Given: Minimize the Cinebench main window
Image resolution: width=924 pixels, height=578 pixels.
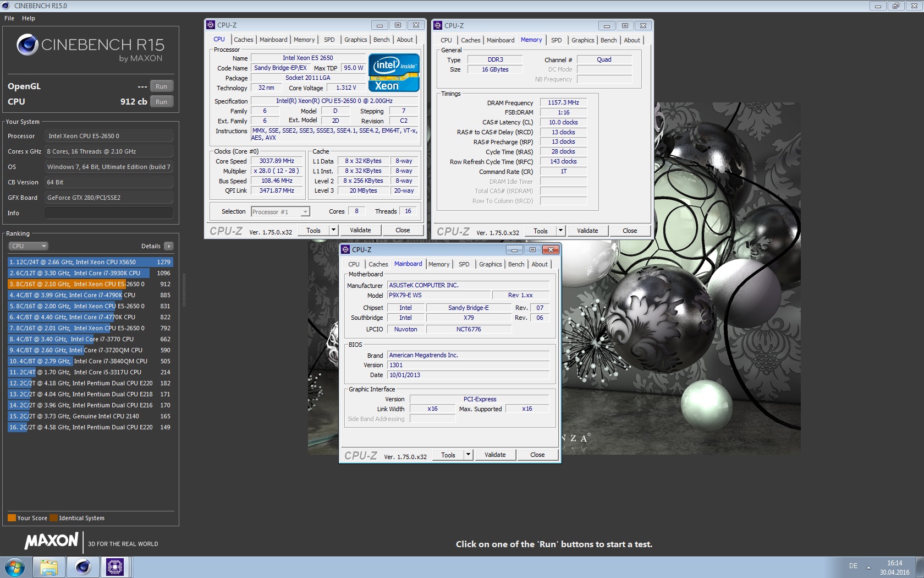Looking at the screenshot, I should [x=878, y=6].
